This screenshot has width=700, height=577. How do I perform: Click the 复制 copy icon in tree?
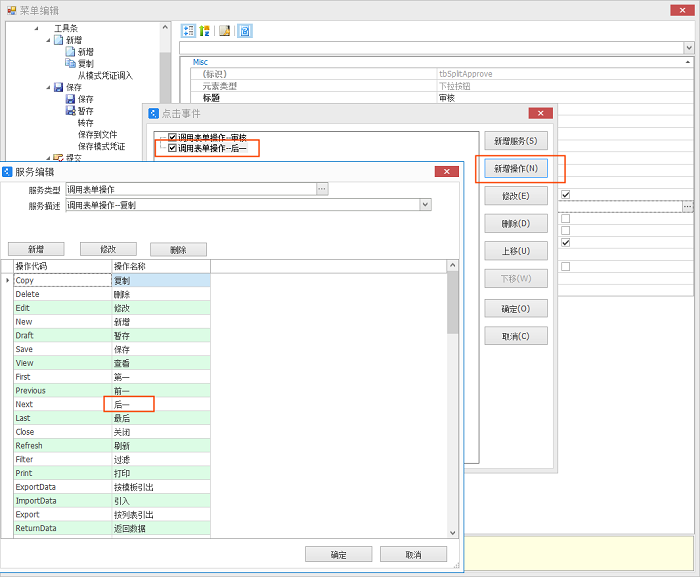(x=71, y=63)
